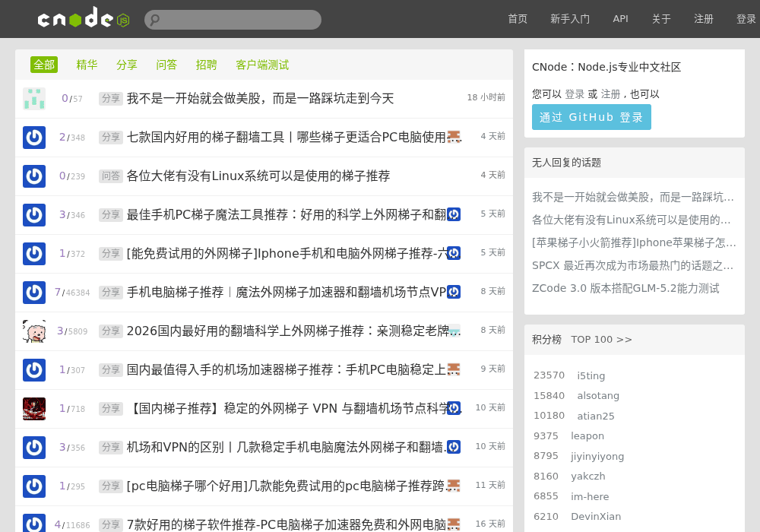Open user atian25 from the leaderboard

coord(596,416)
